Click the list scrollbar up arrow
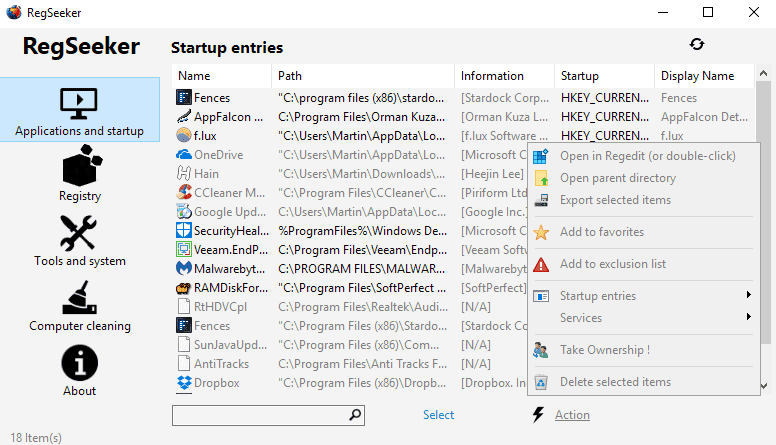This screenshot has height=445, width=776. click(x=763, y=73)
